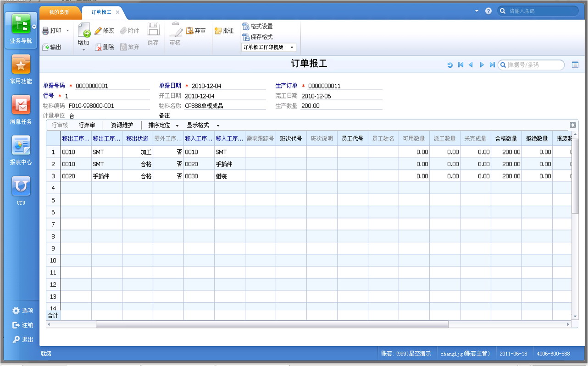Expand the 增加 dropdown arrow
588x366 pixels.
[83, 49]
